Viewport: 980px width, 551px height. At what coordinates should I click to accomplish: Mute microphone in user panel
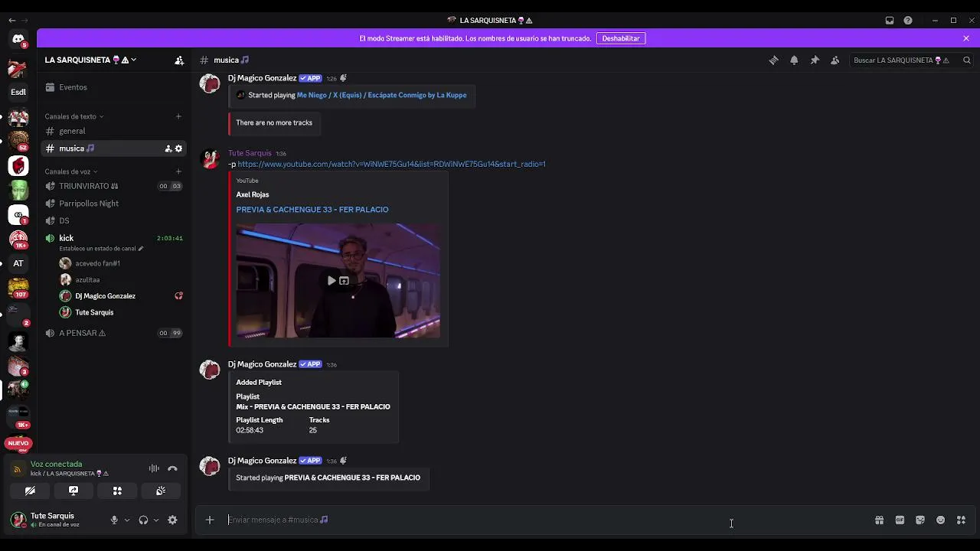(x=114, y=520)
